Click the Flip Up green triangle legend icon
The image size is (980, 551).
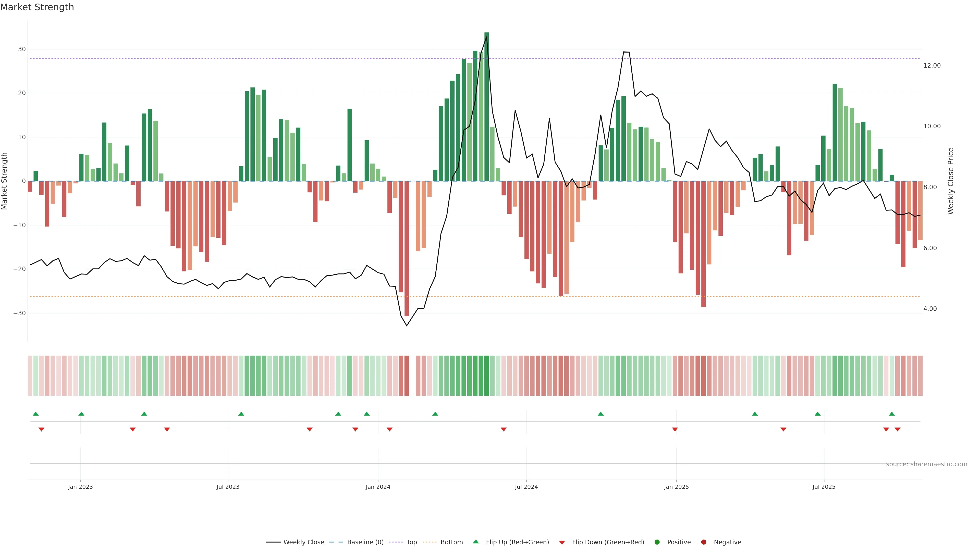click(x=475, y=542)
